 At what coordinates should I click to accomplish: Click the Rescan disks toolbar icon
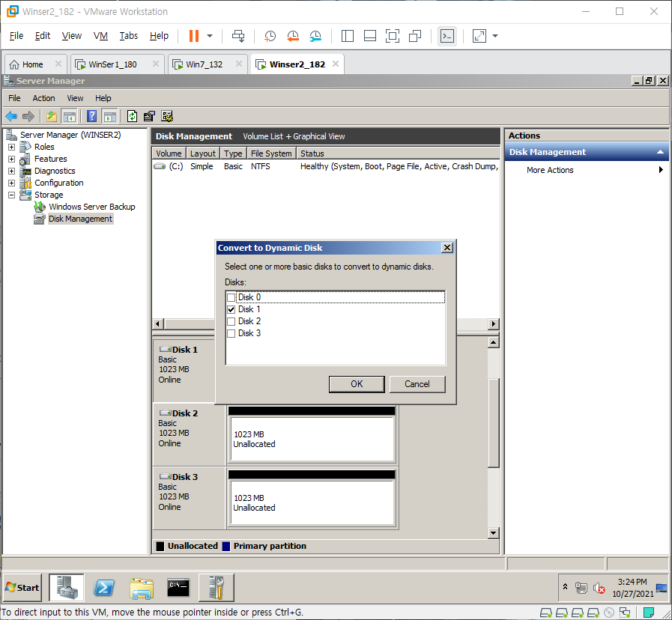click(167, 116)
